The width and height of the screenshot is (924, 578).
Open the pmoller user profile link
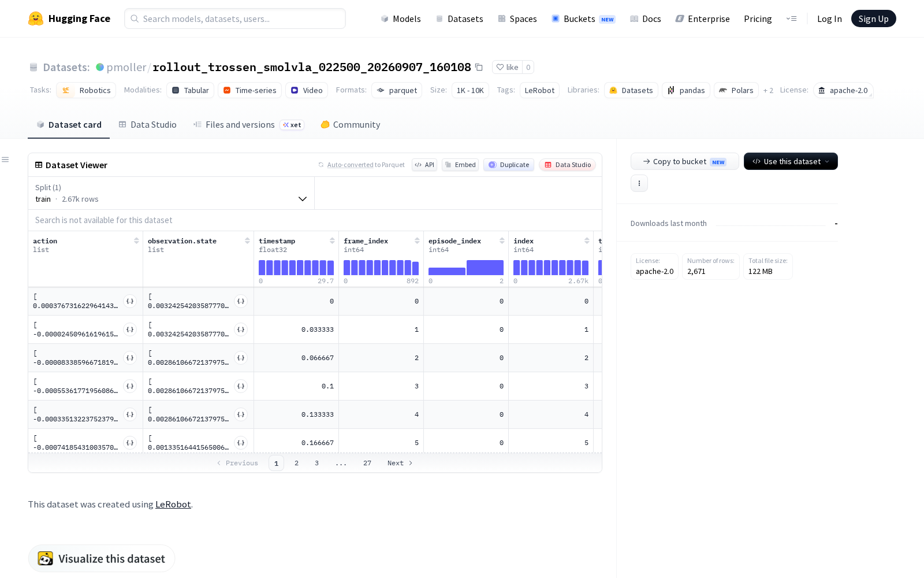click(126, 67)
